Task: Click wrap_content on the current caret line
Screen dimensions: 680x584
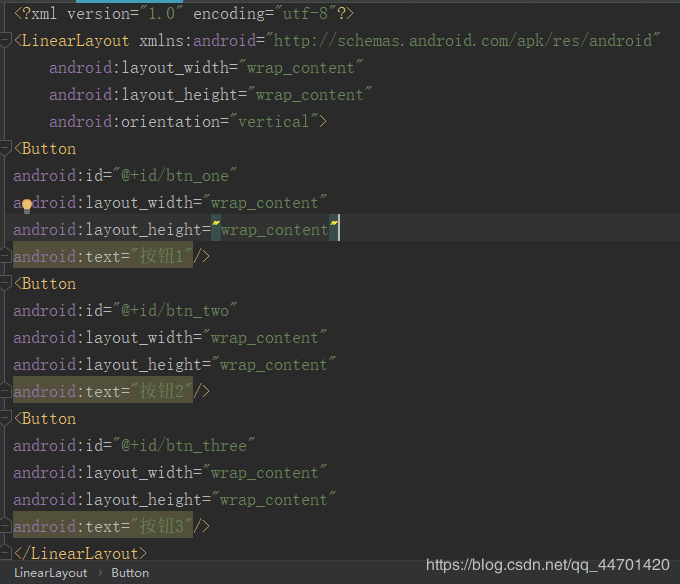Action: [275, 229]
